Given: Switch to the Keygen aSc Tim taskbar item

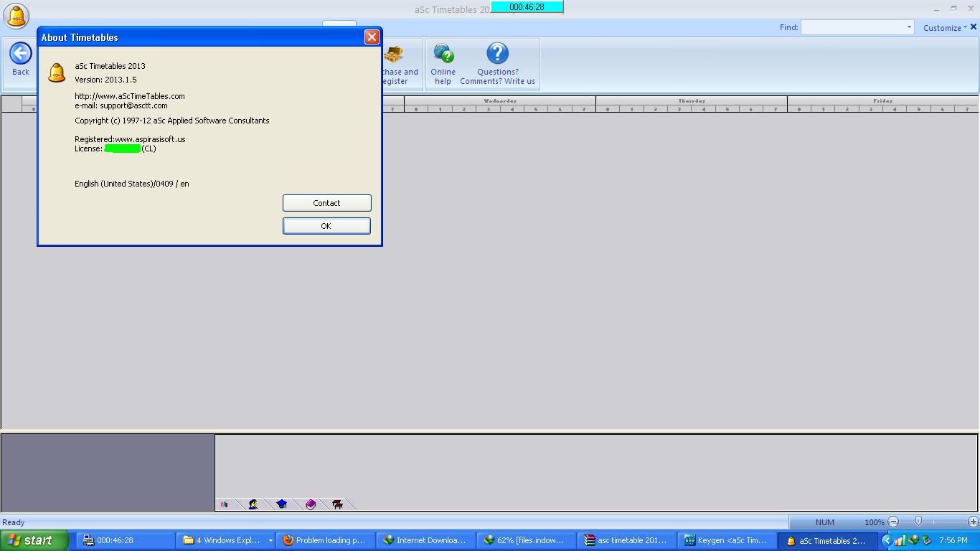Looking at the screenshot, I should [x=726, y=540].
